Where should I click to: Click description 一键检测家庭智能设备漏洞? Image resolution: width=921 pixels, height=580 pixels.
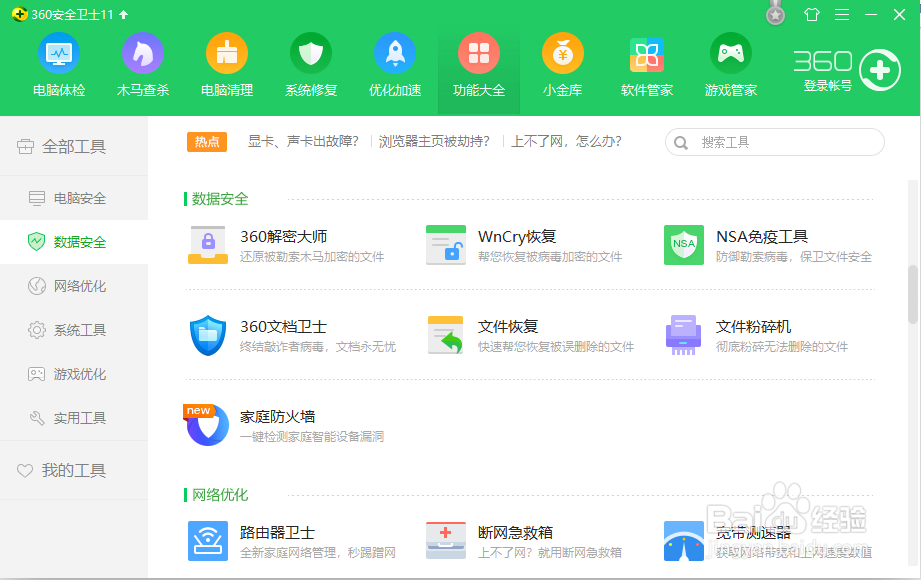pos(312,437)
